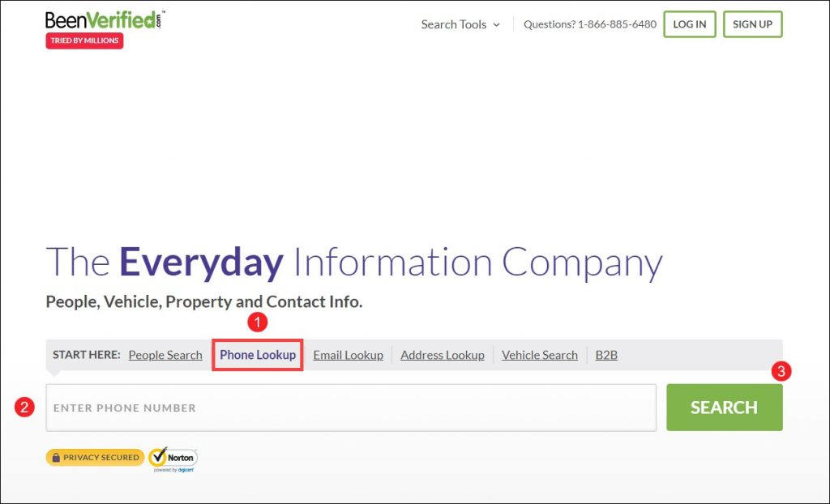Click the People, Vehicle, Property subtitle
Viewport: 830px width, 504px height.
click(203, 301)
